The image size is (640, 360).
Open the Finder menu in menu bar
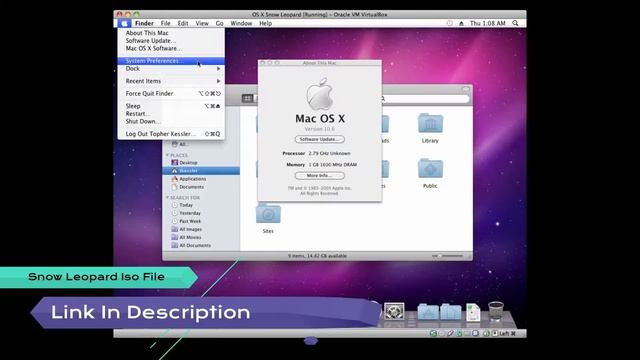144,23
